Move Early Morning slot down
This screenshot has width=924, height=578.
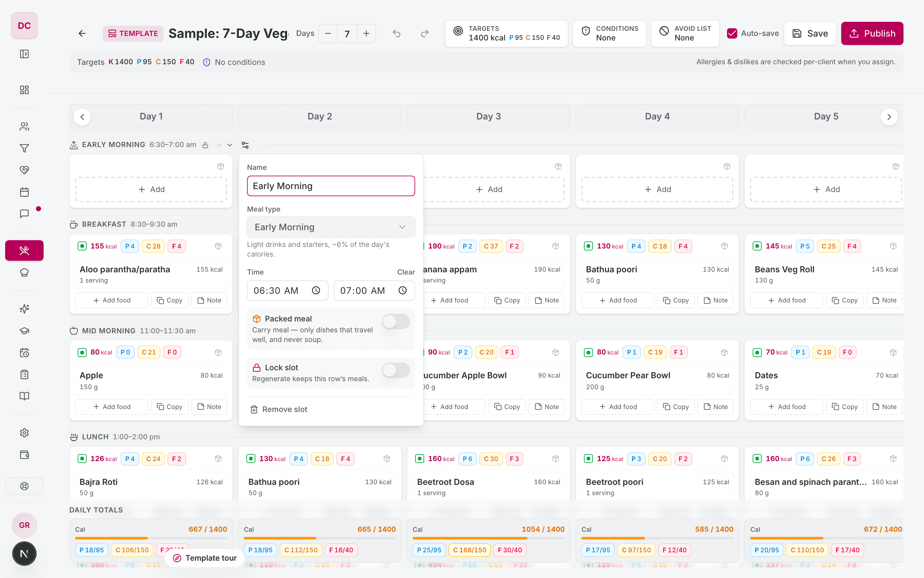[x=229, y=145]
